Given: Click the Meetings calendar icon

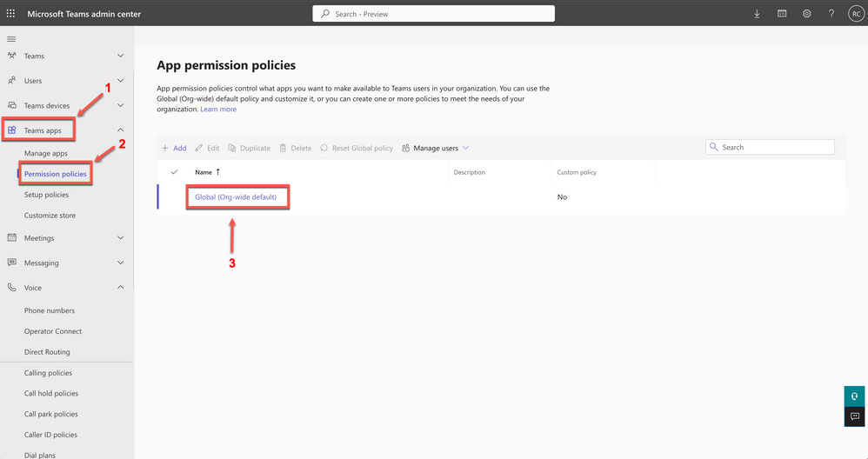Looking at the screenshot, I should click(x=11, y=238).
